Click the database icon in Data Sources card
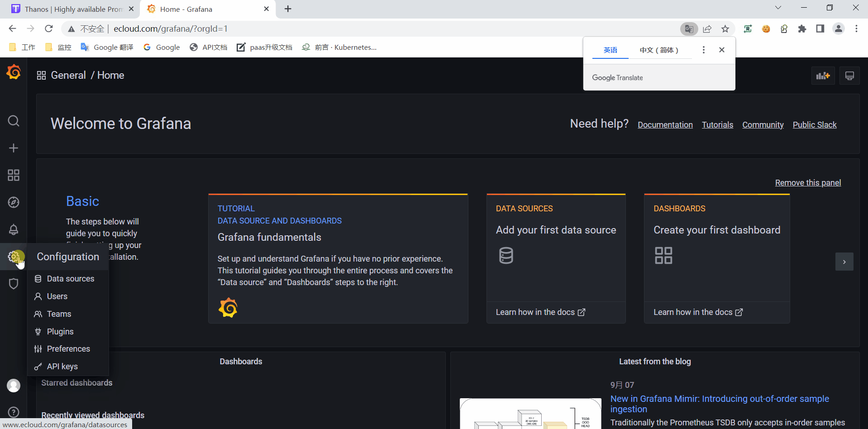 pos(506,256)
